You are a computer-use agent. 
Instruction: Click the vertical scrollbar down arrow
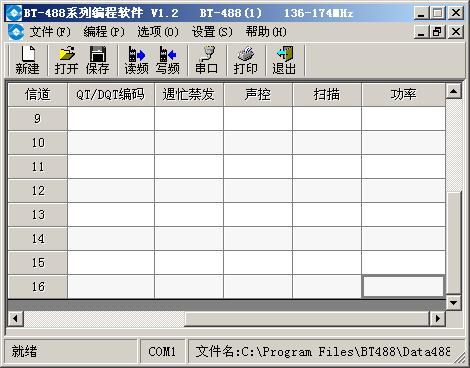[454, 303]
